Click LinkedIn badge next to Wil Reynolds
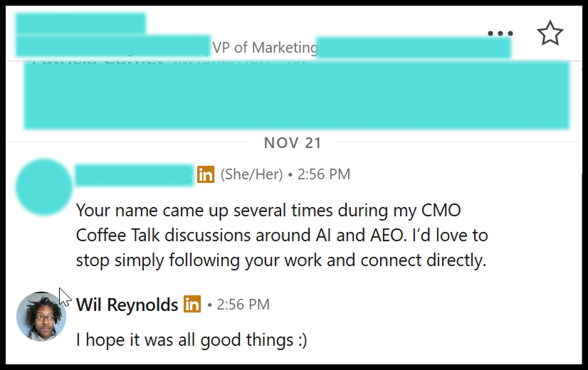Screen dimensions: 588x370 (x=192, y=305)
